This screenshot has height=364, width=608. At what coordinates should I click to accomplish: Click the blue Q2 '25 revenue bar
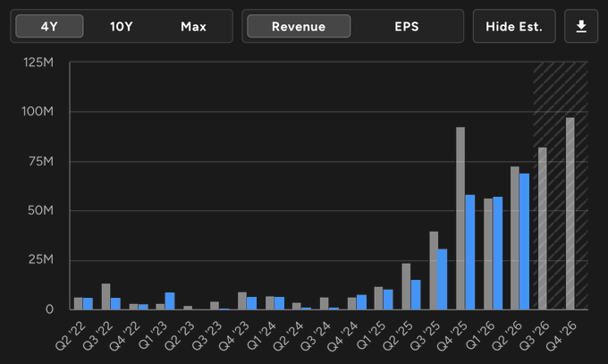click(416, 294)
